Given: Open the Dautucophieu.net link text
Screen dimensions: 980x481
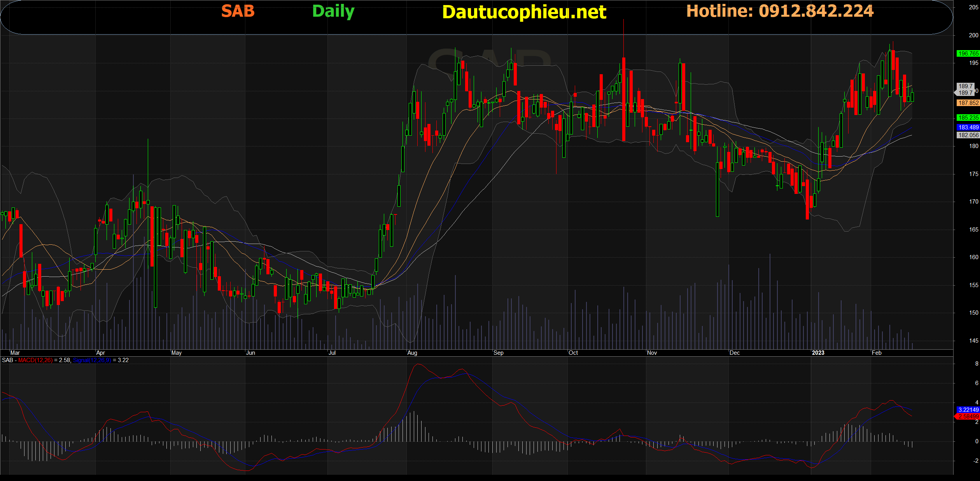Looking at the screenshot, I should click(x=524, y=12).
